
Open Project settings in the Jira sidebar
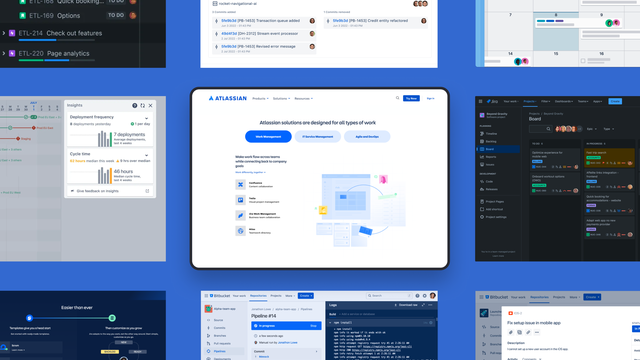(493, 217)
